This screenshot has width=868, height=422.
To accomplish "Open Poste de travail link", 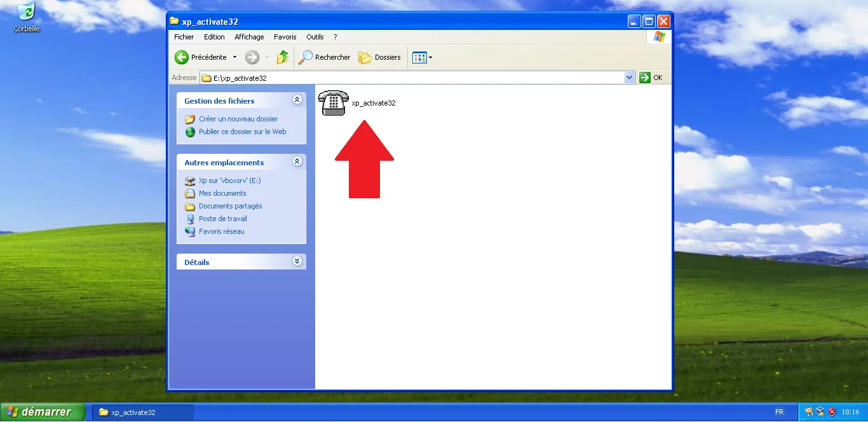I will [x=222, y=219].
